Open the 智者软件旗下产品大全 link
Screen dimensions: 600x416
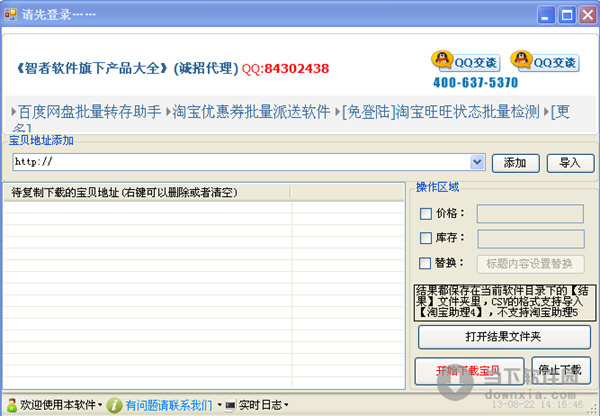coord(90,69)
